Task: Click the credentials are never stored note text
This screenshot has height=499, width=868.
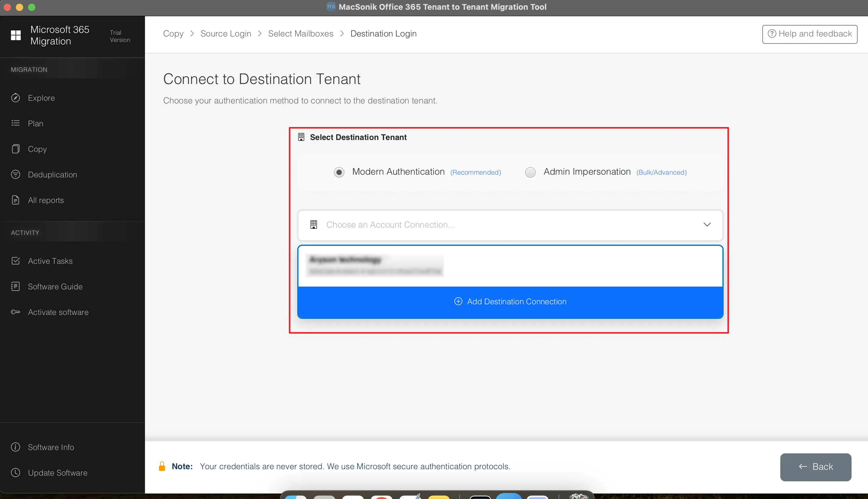Action: click(355, 466)
